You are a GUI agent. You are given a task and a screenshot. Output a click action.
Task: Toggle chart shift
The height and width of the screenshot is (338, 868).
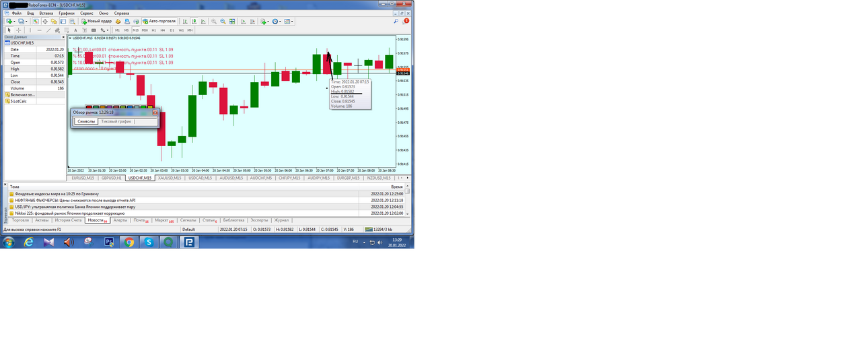click(x=252, y=21)
